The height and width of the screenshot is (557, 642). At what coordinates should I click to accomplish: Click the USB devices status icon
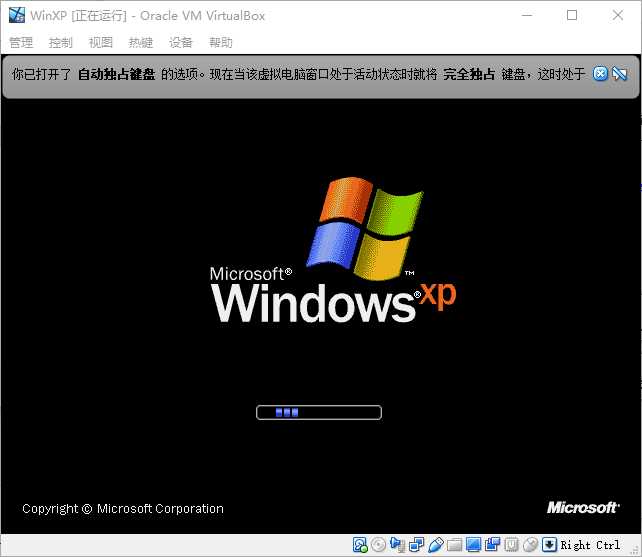pos(436,545)
